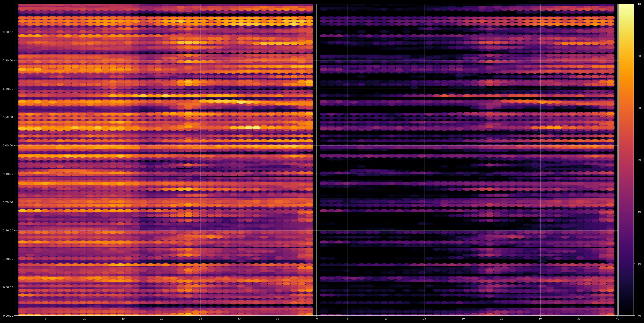644x323 pixels.
Task: Click x-axis label 15 under right heatmap
Action: (425, 319)
